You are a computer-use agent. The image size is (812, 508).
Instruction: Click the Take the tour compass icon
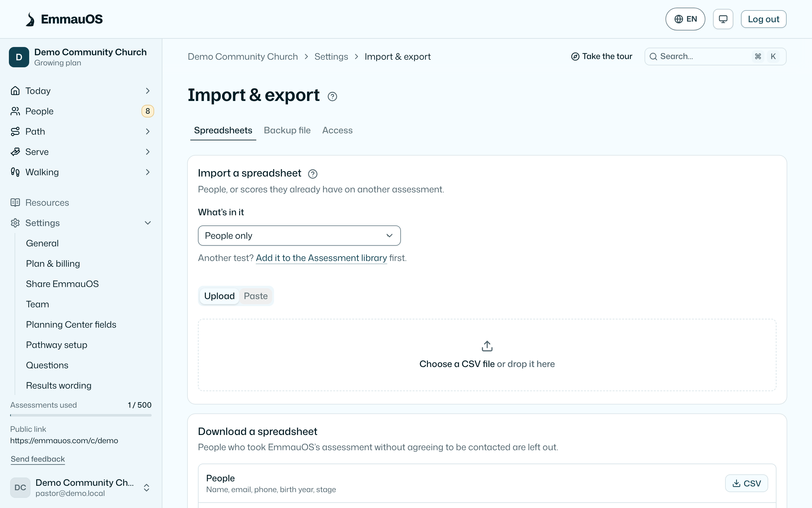point(575,57)
